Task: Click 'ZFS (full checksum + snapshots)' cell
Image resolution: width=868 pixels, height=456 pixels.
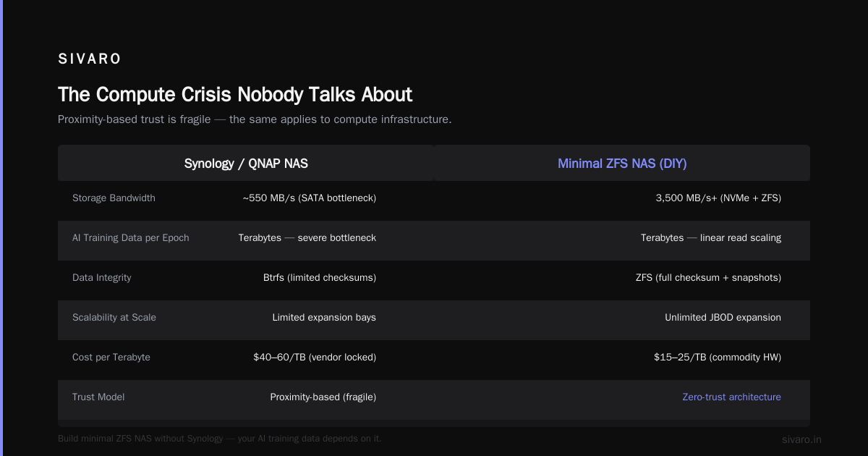Action: coord(707,277)
